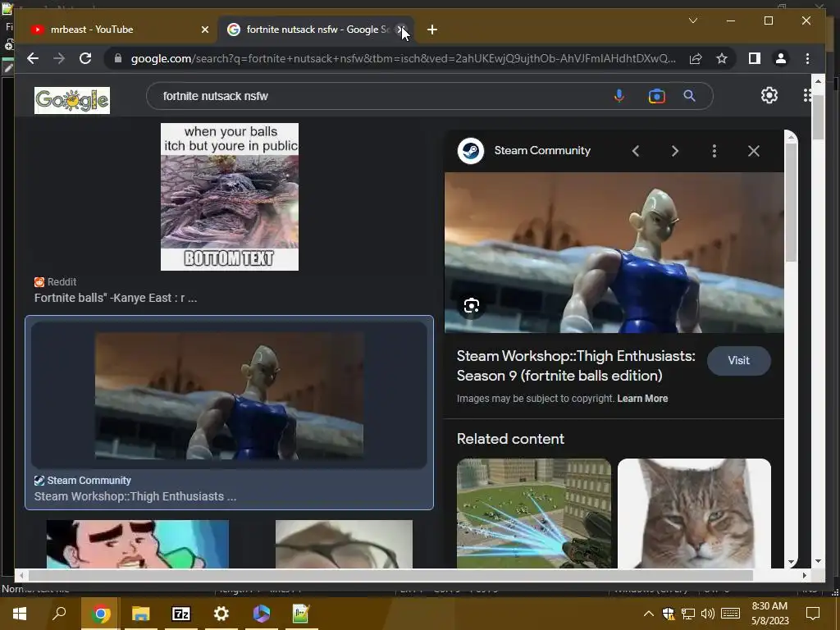Close the Steam Community preview panel
Image resolution: width=840 pixels, height=630 pixels.
tap(754, 151)
